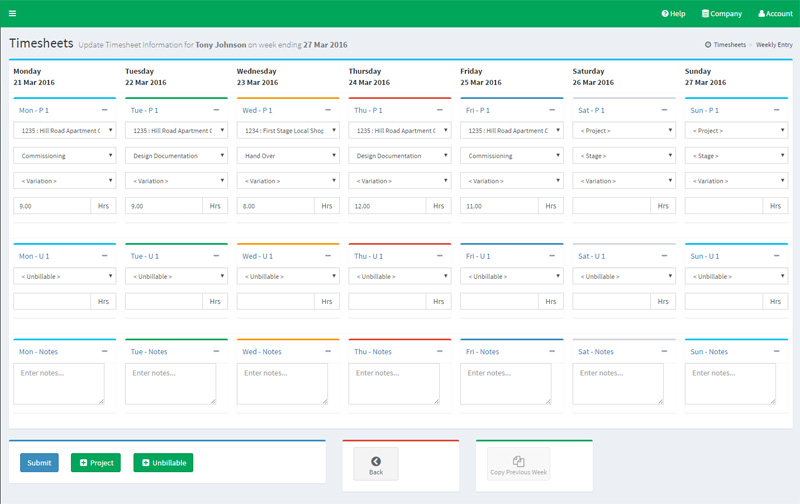This screenshot has height=504, width=800.
Task: Collapse the Sun - Notes panel
Action: [x=777, y=351]
